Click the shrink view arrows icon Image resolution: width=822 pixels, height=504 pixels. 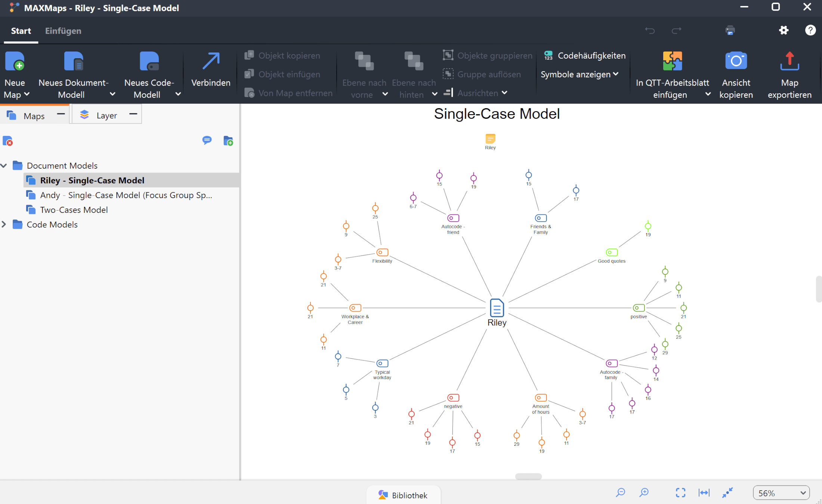[727, 493]
